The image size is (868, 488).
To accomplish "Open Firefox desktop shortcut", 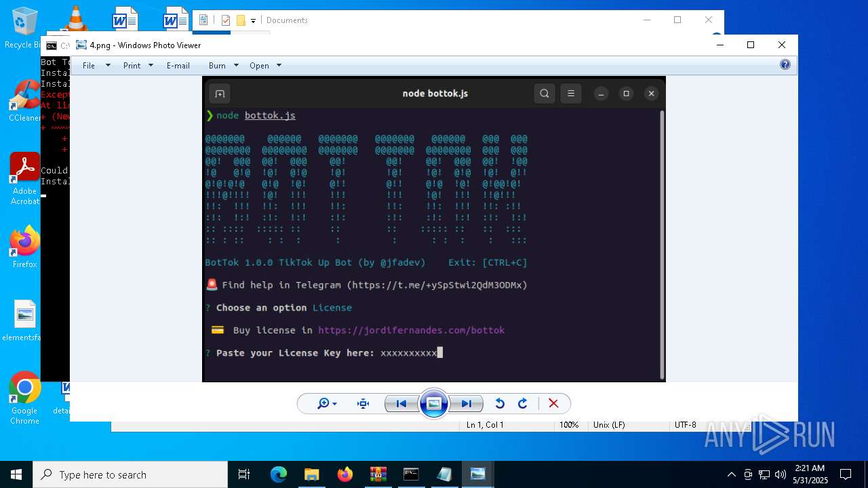I will click(24, 247).
